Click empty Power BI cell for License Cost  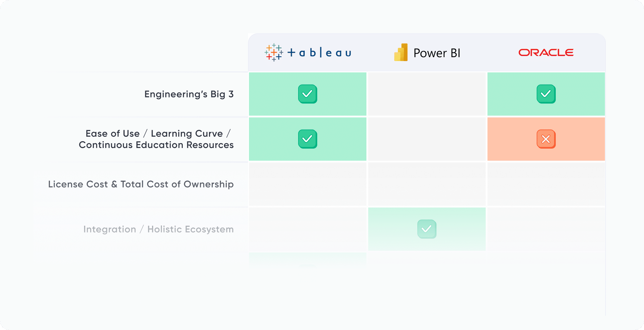[427, 184]
